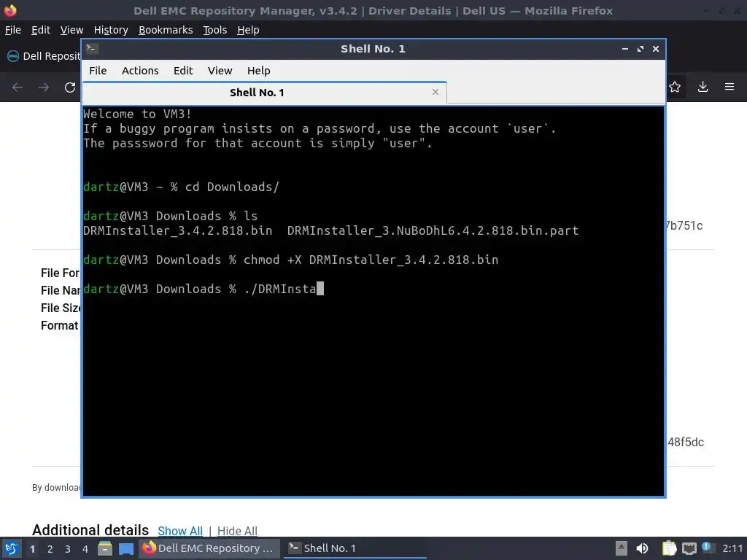Screen dimensions: 747x560
Task: Minimize the Shell No. 1 window
Action: 625,49
